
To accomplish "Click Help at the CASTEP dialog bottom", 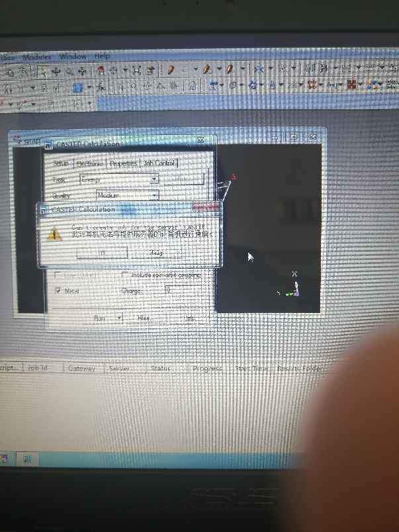I will (191, 318).
